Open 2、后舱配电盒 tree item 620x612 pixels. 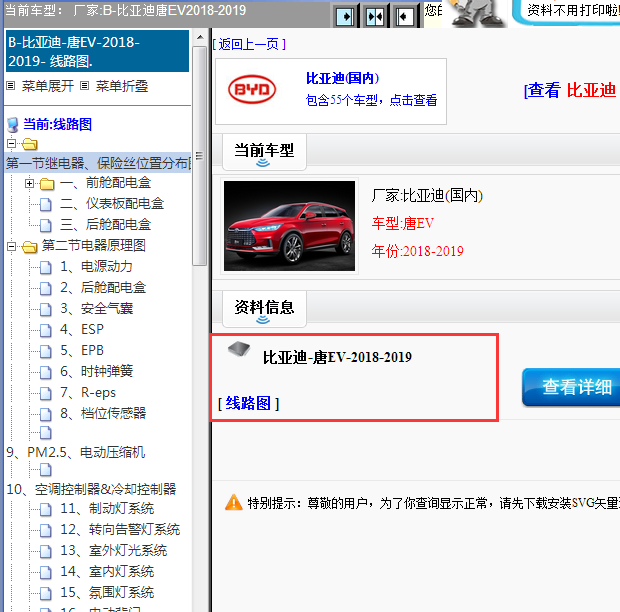tap(103, 287)
